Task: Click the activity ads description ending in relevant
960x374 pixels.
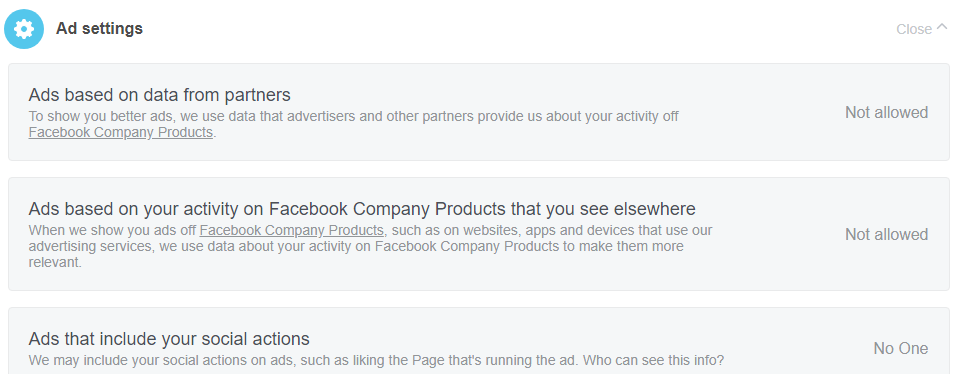Action: (x=370, y=247)
